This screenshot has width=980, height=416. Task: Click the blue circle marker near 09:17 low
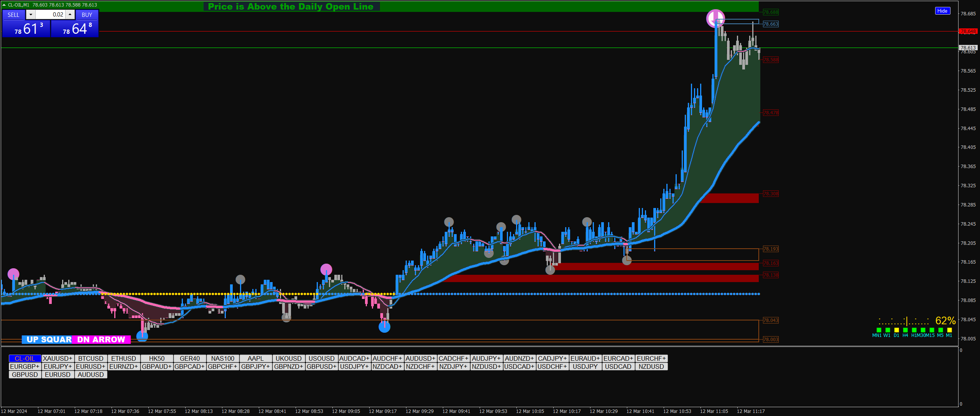pos(384,327)
